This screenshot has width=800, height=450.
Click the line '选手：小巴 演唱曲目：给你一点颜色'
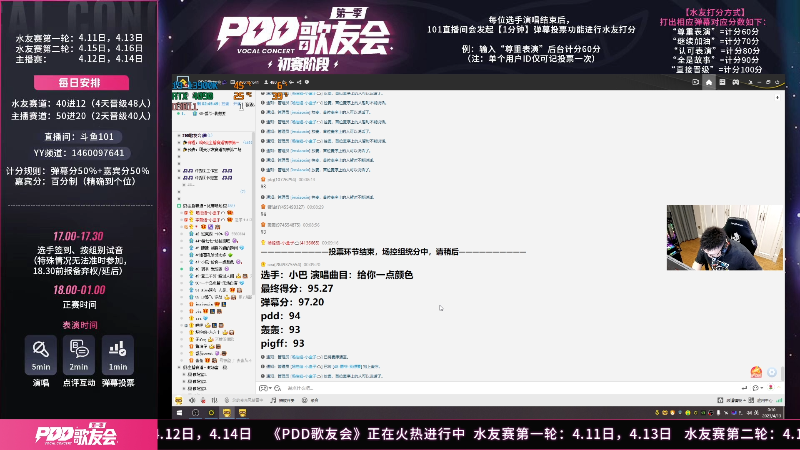pos(337,275)
